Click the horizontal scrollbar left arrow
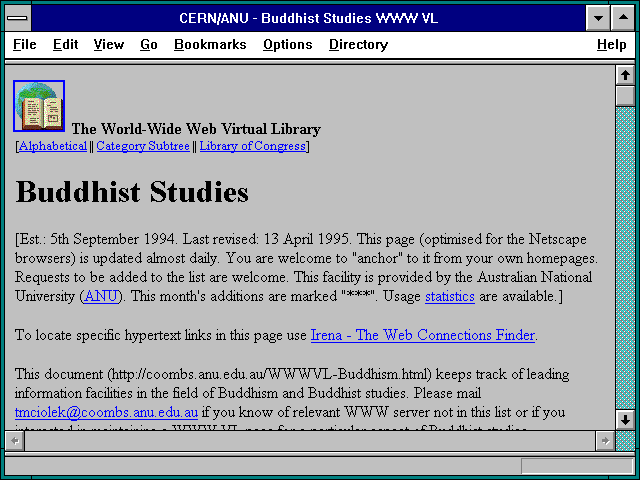 click(15, 441)
